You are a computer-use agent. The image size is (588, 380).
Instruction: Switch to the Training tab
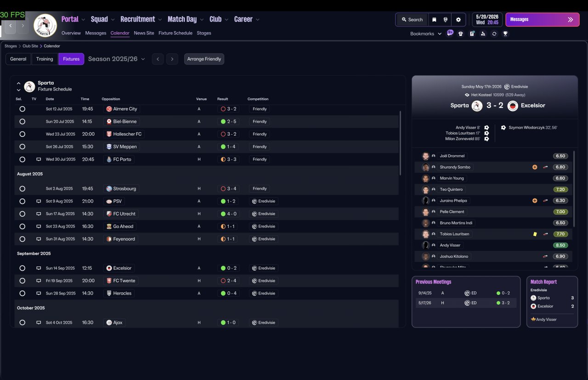click(x=45, y=59)
